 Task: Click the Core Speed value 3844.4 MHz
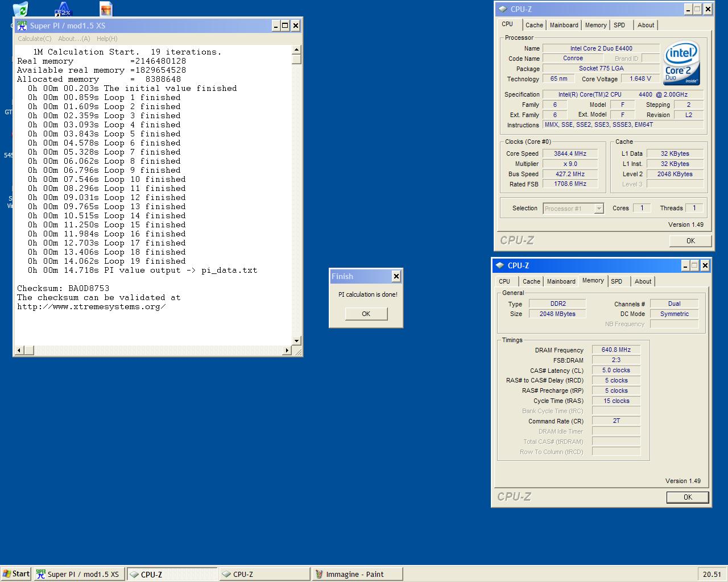click(570, 153)
